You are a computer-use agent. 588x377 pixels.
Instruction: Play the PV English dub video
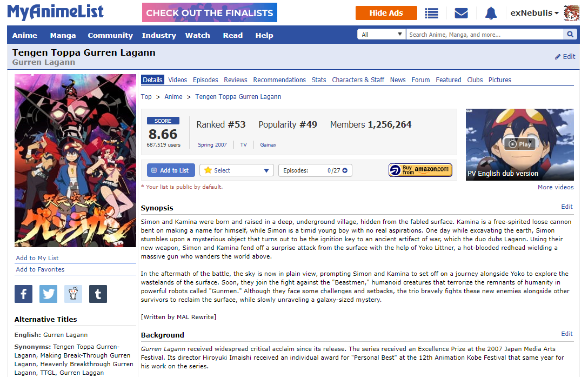coord(520,144)
